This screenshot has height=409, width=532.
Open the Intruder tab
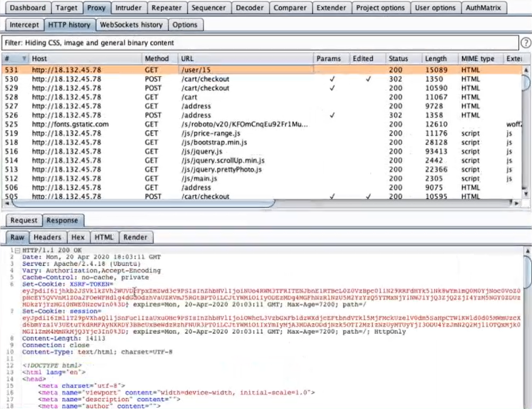[x=128, y=8]
